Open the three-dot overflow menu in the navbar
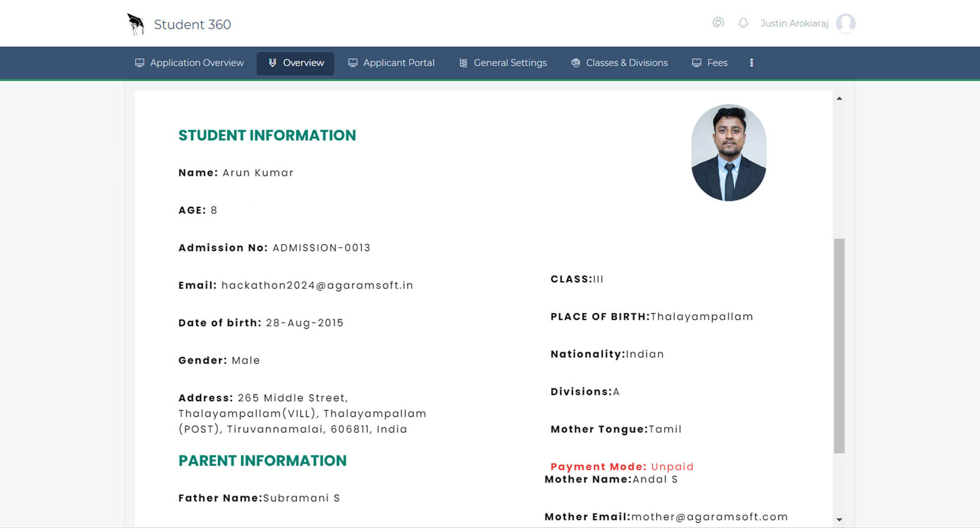980x529 pixels. [x=751, y=62]
